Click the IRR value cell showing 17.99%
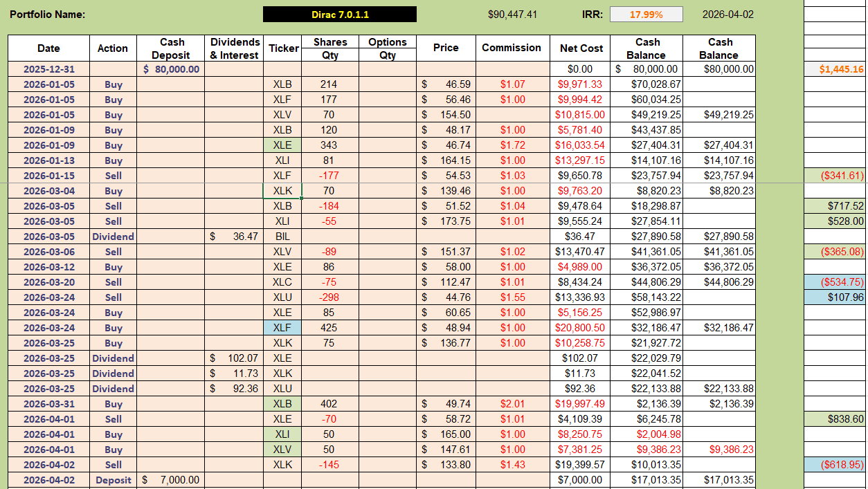 pyautogui.click(x=646, y=15)
